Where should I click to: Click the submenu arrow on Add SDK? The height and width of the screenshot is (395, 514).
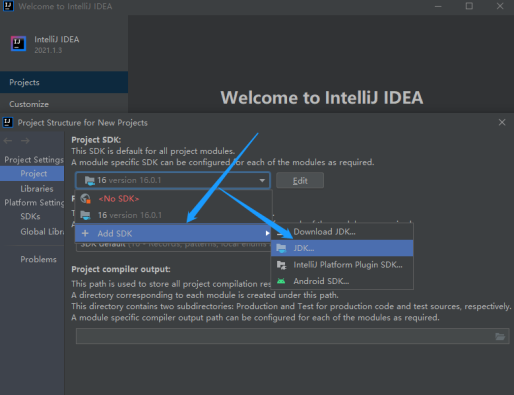pos(267,233)
